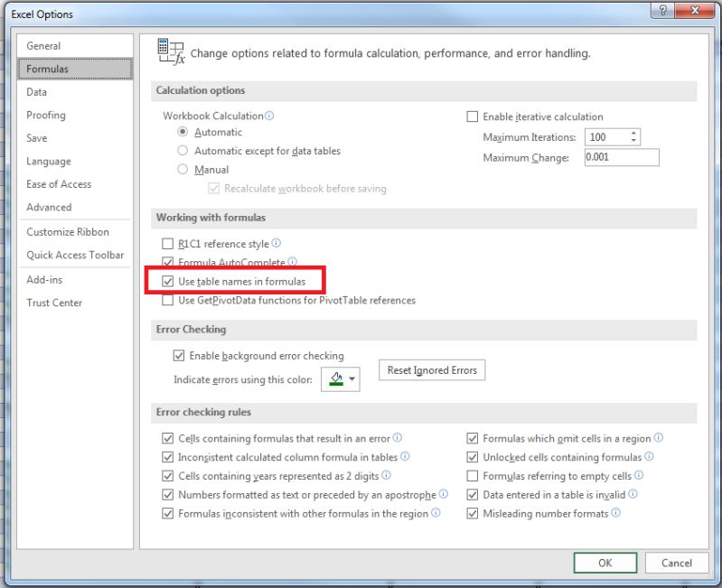
Task: Click info icon for numbers formatted as text
Action: click(444, 494)
